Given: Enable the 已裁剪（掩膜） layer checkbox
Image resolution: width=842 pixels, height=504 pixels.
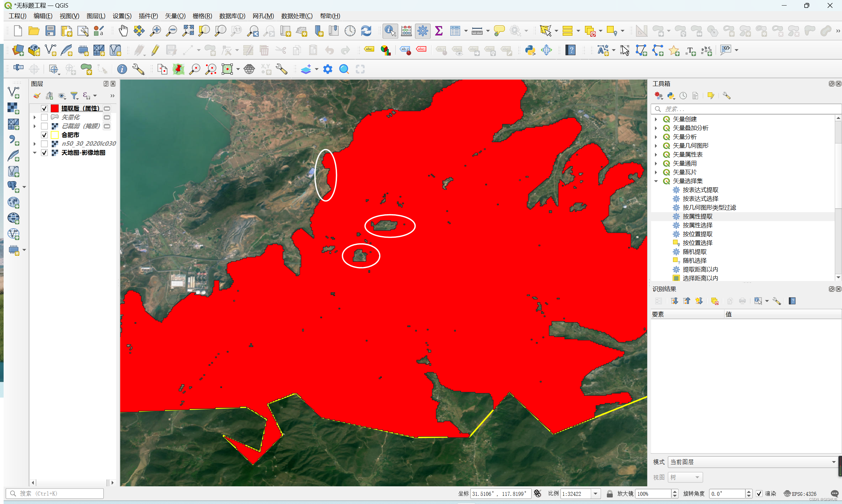Looking at the screenshot, I should coord(44,126).
